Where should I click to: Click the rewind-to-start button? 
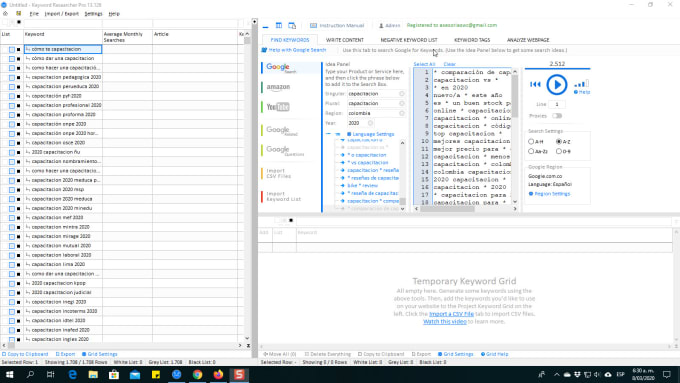click(535, 84)
